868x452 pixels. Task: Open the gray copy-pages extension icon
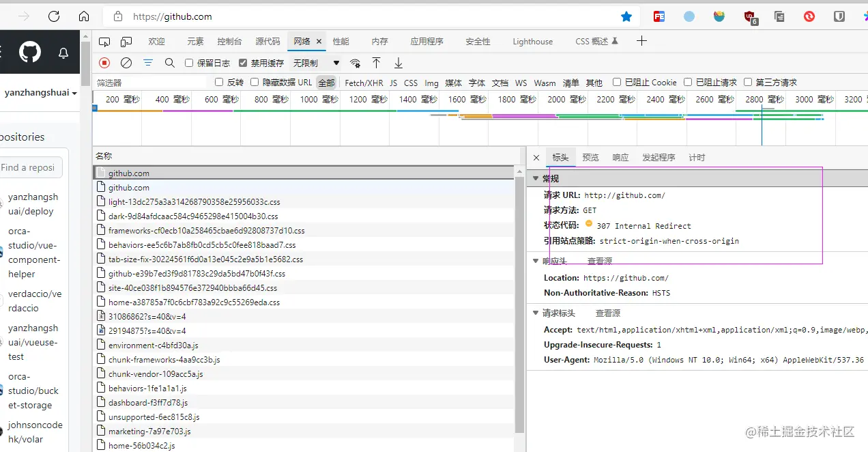coord(779,16)
